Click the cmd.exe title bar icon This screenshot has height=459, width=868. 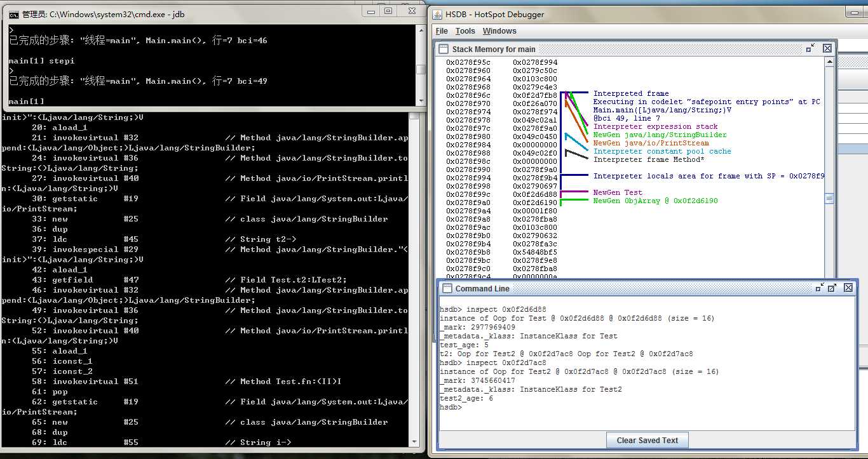click(x=13, y=14)
